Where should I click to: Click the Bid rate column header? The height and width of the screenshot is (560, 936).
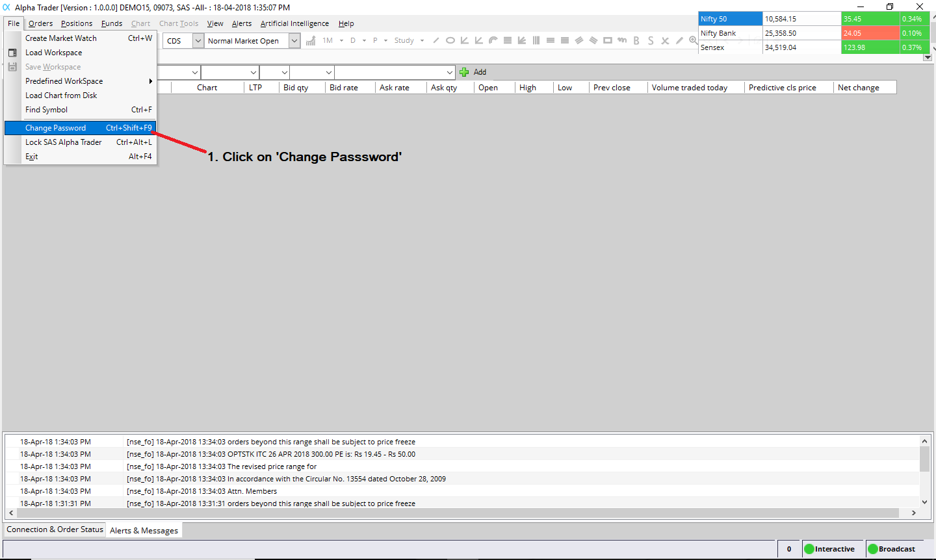click(350, 88)
